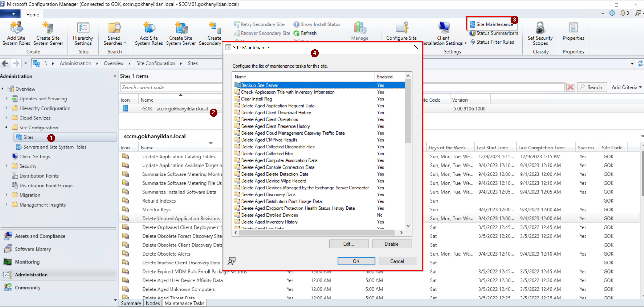Click Site Maintenance in ribbon
This screenshot has width=644, height=307.
pyautogui.click(x=492, y=24)
